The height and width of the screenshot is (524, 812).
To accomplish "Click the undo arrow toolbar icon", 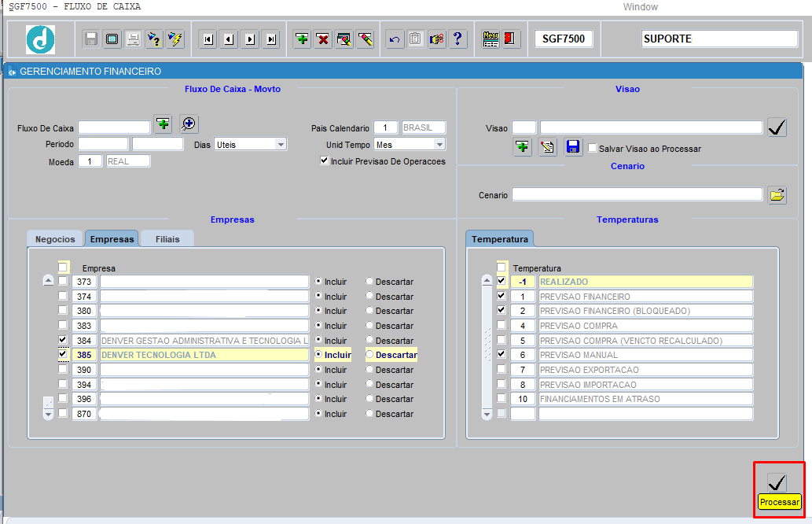I will (x=395, y=39).
